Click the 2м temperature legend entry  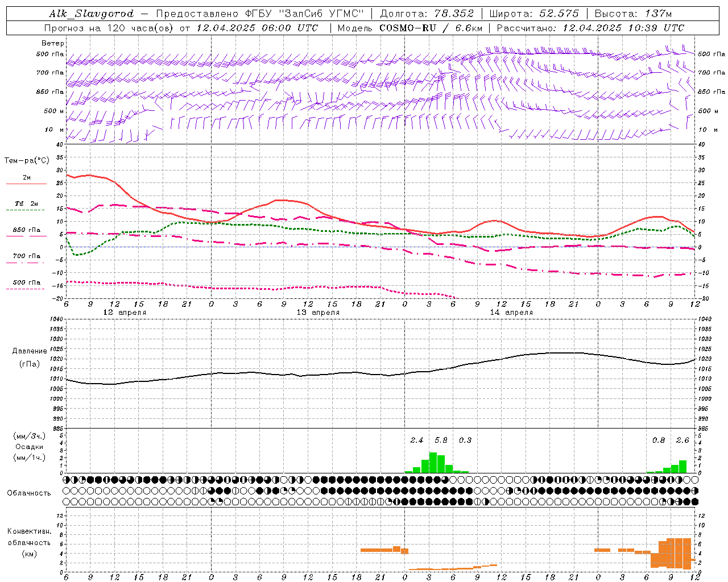tap(27, 177)
